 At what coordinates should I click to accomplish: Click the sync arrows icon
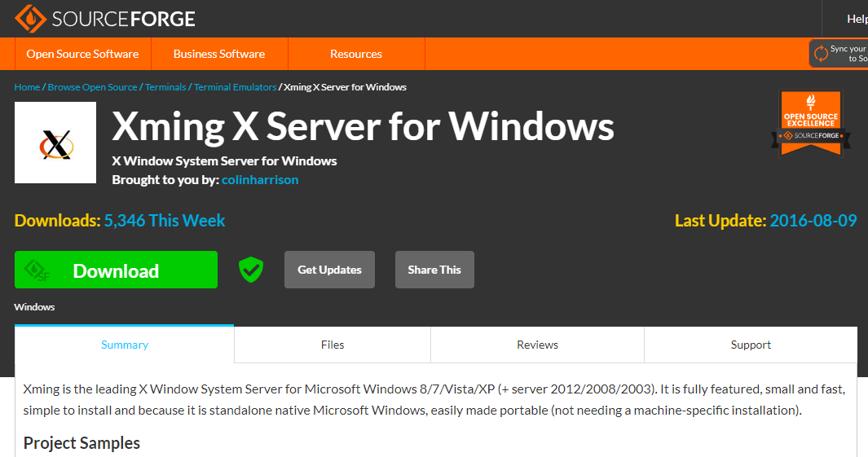[x=821, y=53]
